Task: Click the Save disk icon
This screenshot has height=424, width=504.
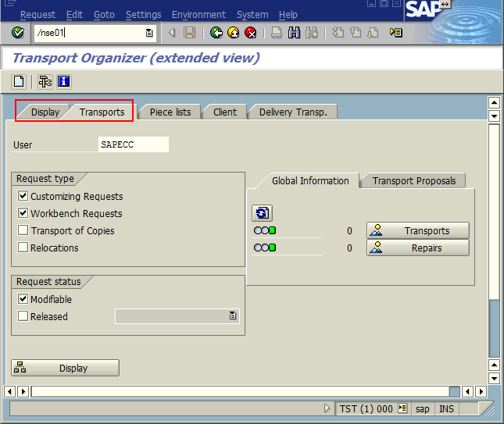Action: (189, 33)
